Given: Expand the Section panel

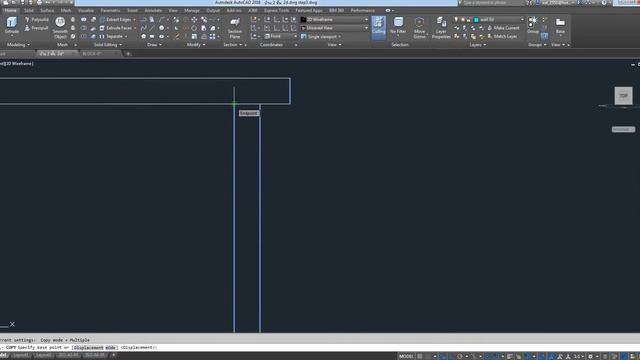Looking at the screenshot, I should [x=232, y=45].
